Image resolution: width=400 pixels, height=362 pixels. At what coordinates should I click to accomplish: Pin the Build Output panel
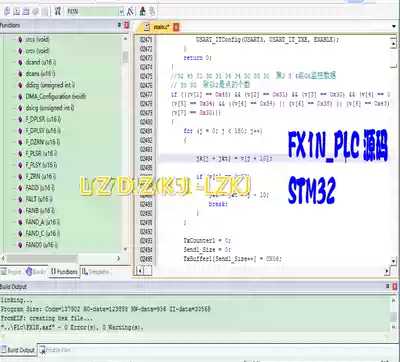pyautogui.click(x=388, y=286)
